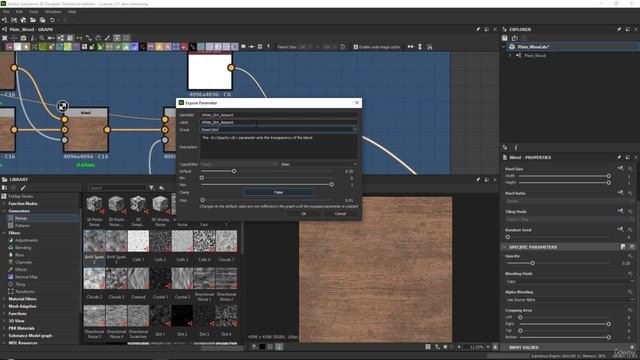
Task: Adjust the Opacity slider in Properties
Action: point(533,263)
